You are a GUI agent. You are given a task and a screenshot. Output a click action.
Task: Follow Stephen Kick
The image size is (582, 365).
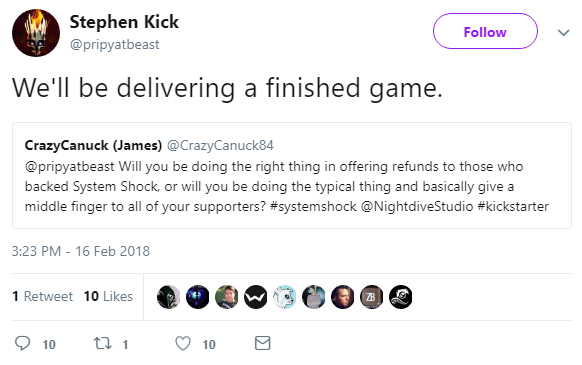[x=485, y=31]
